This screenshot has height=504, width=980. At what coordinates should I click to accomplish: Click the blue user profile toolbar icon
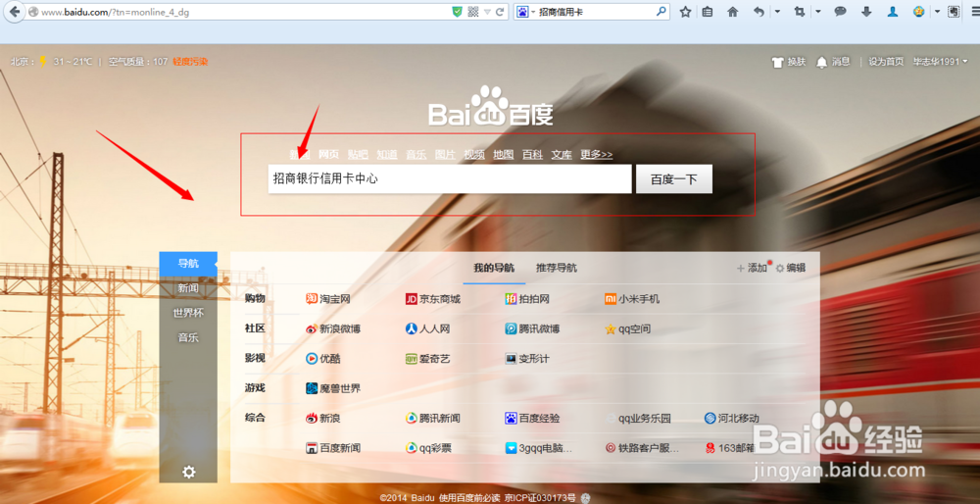click(893, 11)
